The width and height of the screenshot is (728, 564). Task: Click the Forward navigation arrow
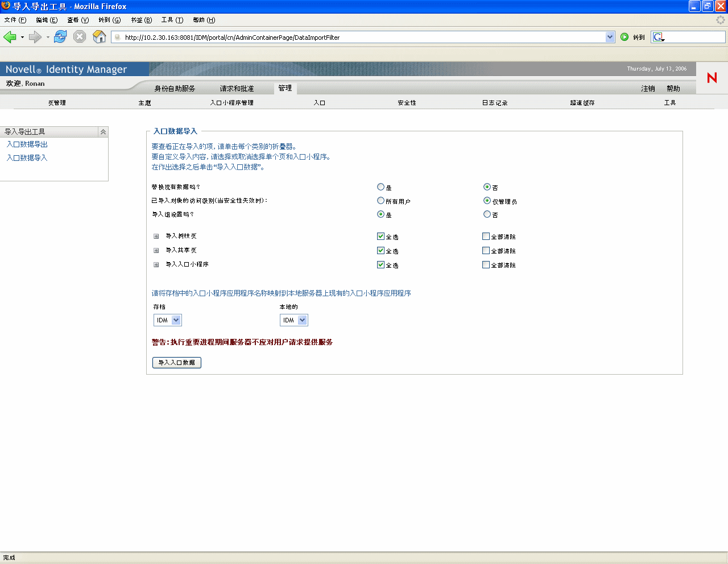(34, 36)
